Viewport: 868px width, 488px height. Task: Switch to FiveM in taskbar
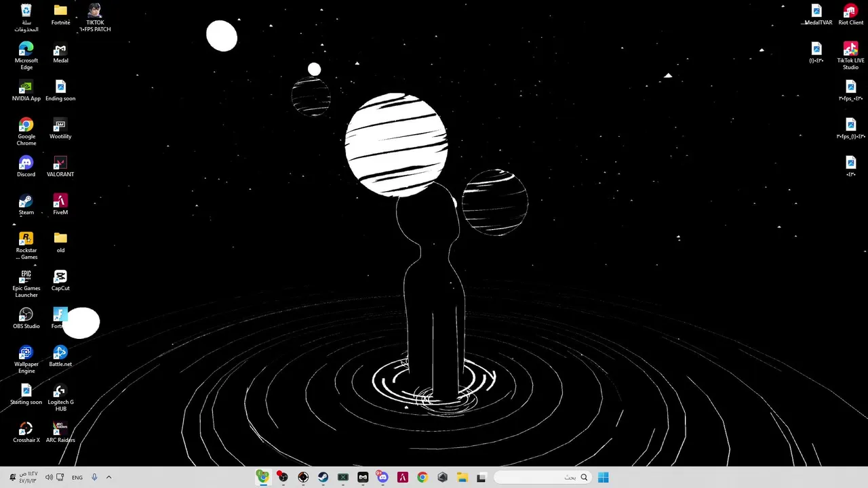point(402,477)
